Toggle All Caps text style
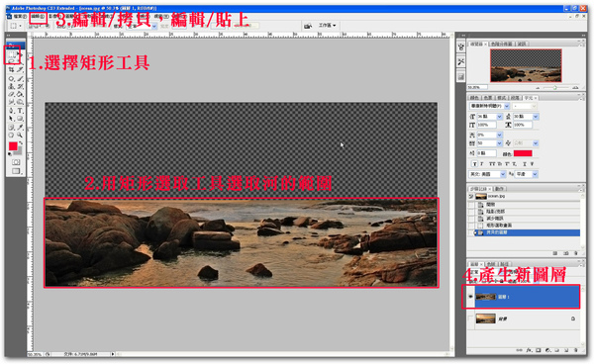 [x=492, y=164]
